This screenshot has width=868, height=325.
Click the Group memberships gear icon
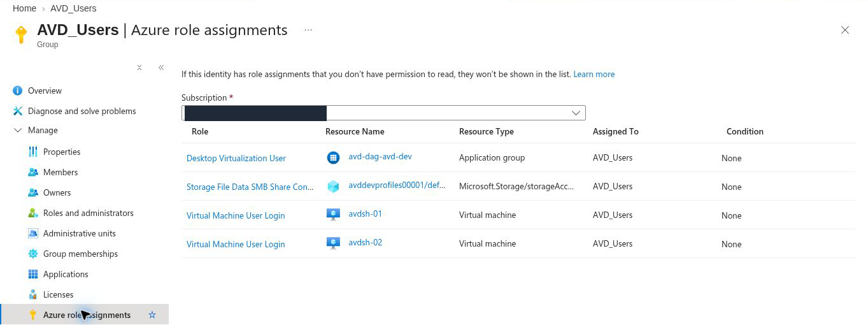tap(33, 254)
